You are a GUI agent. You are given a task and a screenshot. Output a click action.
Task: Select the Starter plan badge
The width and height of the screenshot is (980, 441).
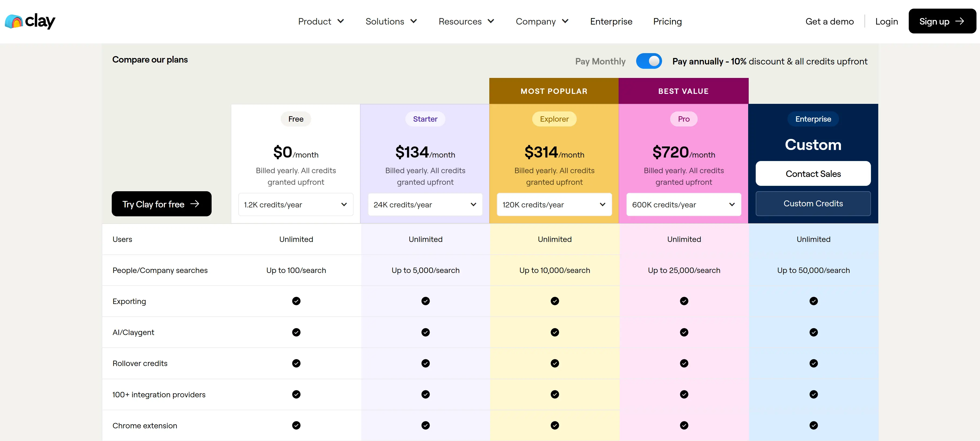click(425, 119)
